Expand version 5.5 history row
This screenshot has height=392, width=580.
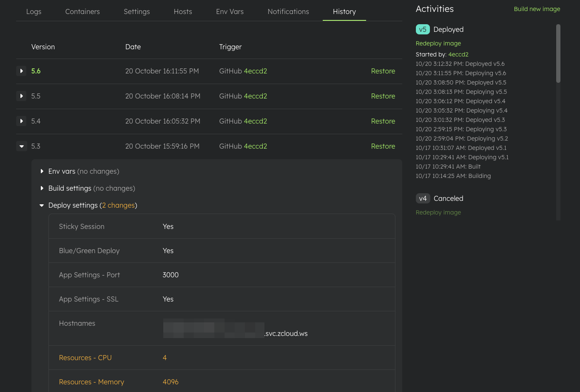pyautogui.click(x=21, y=96)
